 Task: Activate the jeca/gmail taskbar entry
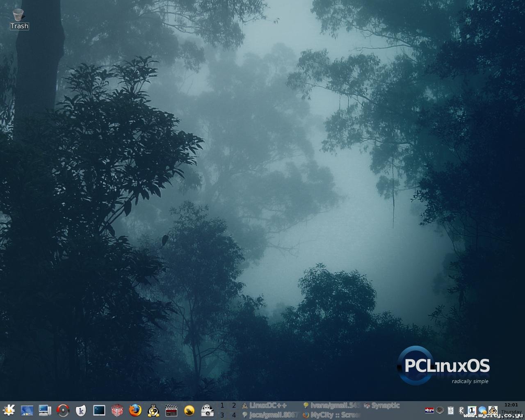point(271,415)
